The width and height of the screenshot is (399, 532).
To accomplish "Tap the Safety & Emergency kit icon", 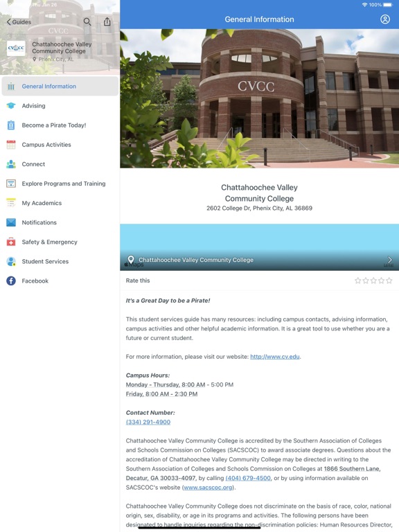I will (11, 242).
